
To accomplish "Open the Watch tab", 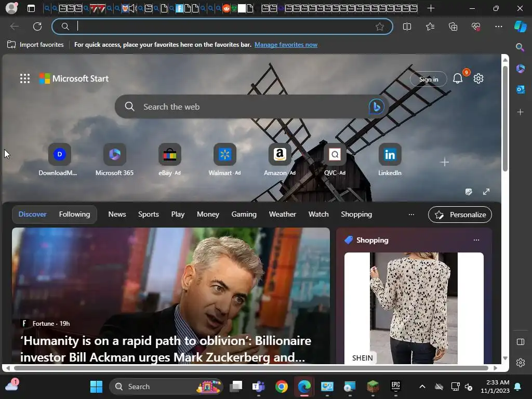I will coord(318,214).
